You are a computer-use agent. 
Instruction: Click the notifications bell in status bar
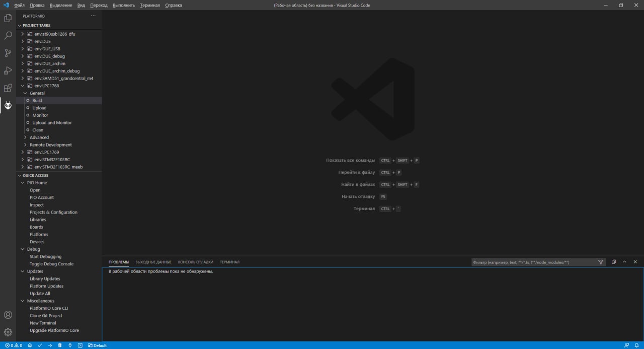click(636, 345)
